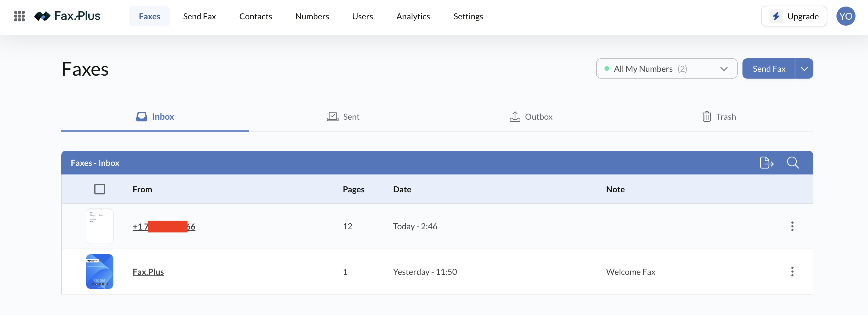Open the white thumbnail of the 12-page fax
Screen dimensions: 868x315
pos(99,226)
